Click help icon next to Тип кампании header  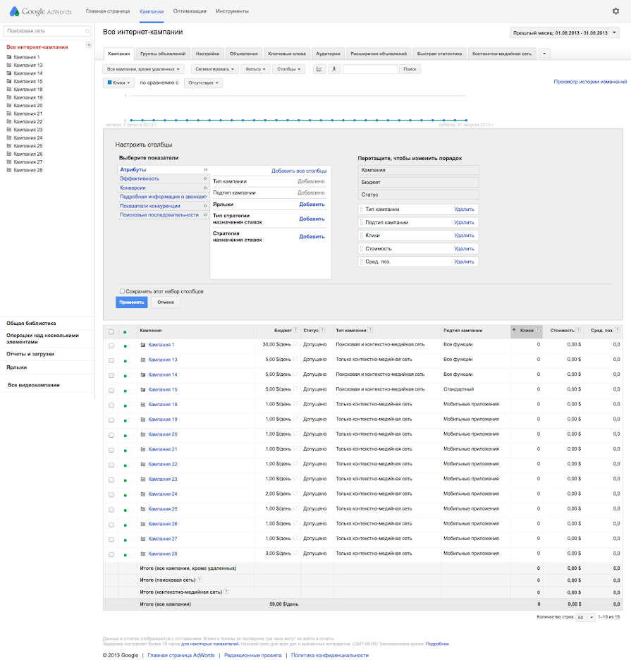370,329
